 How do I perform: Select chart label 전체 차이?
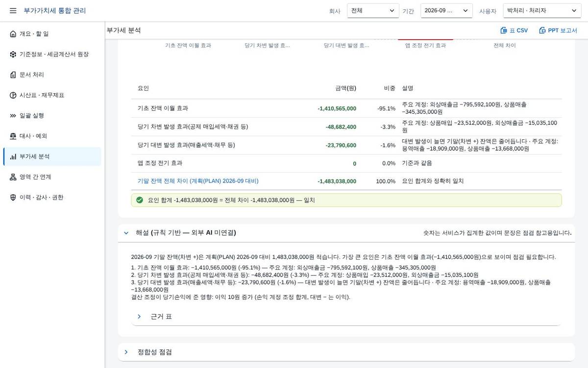coord(505,45)
